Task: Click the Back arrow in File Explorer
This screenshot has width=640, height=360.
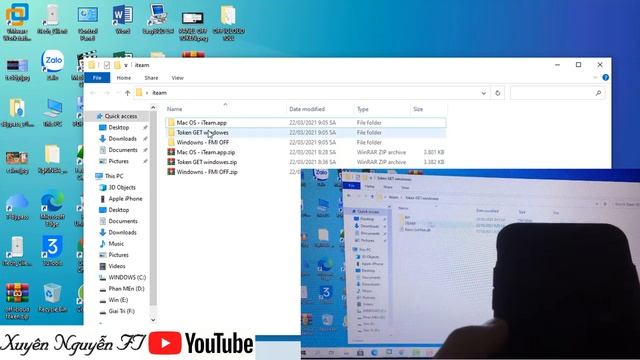Action: coord(93,93)
